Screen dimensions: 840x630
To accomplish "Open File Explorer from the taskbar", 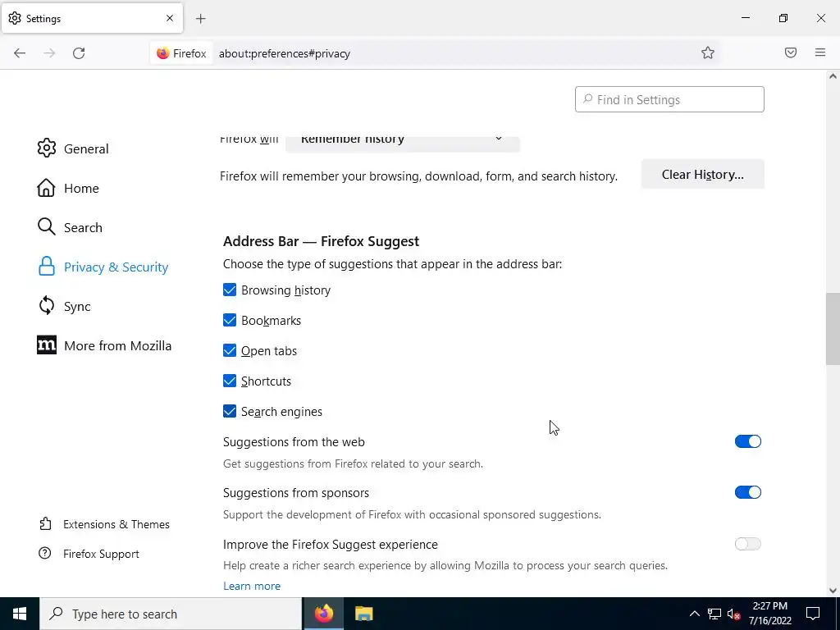I will click(363, 614).
